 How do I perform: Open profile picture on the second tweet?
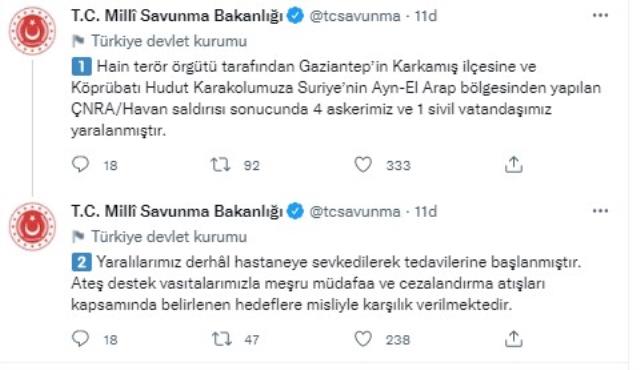point(32,226)
